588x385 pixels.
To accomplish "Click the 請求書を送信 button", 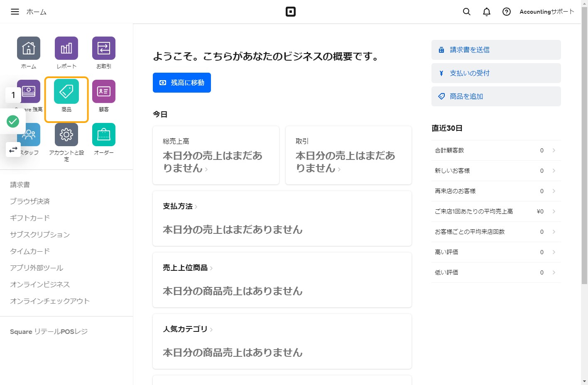I will tap(496, 50).
